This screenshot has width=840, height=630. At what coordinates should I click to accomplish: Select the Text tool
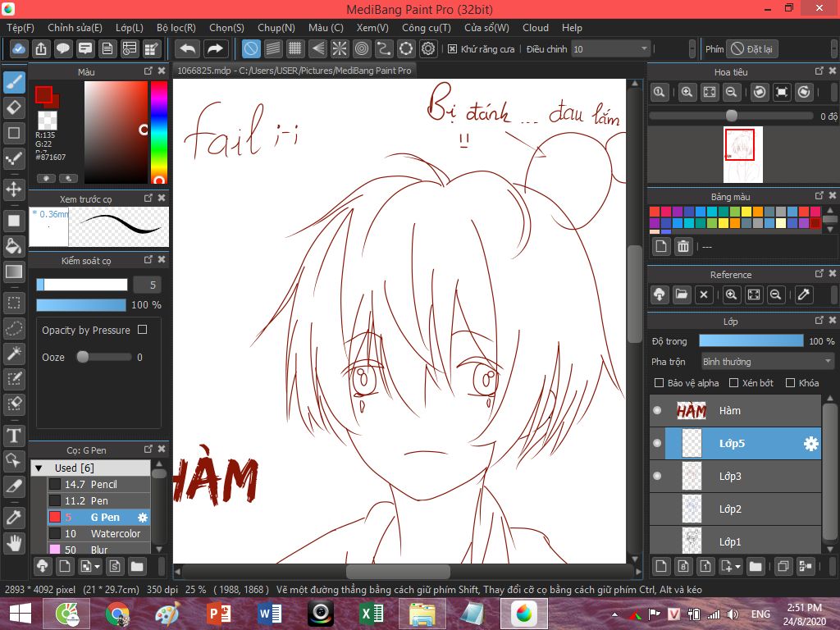(14, 435)
